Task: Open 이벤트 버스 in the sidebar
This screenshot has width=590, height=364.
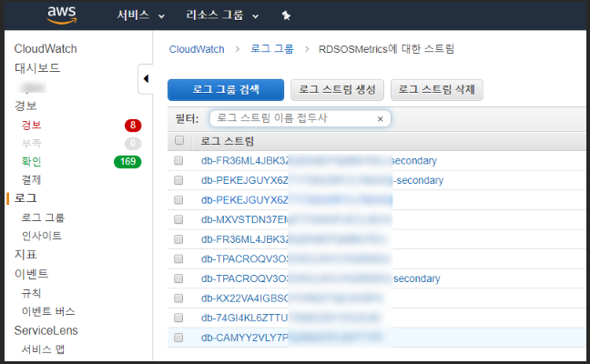Action: (x=48, y=311)
